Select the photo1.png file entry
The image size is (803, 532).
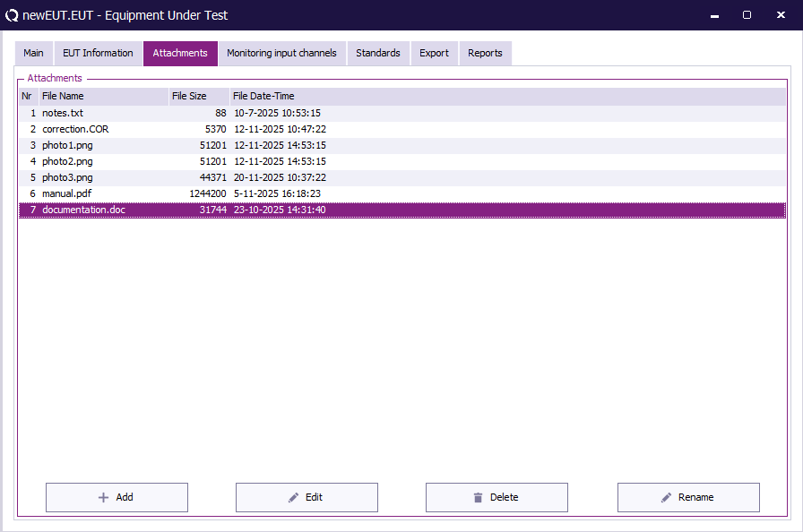(67, 146)
